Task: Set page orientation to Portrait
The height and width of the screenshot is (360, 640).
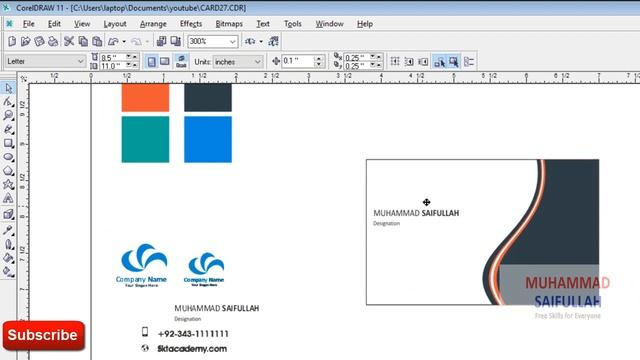Action: tap(151, 62)
